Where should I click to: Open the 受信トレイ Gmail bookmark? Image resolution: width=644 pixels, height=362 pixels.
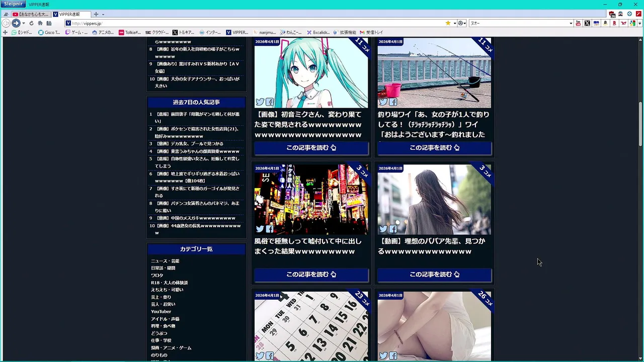371,32
